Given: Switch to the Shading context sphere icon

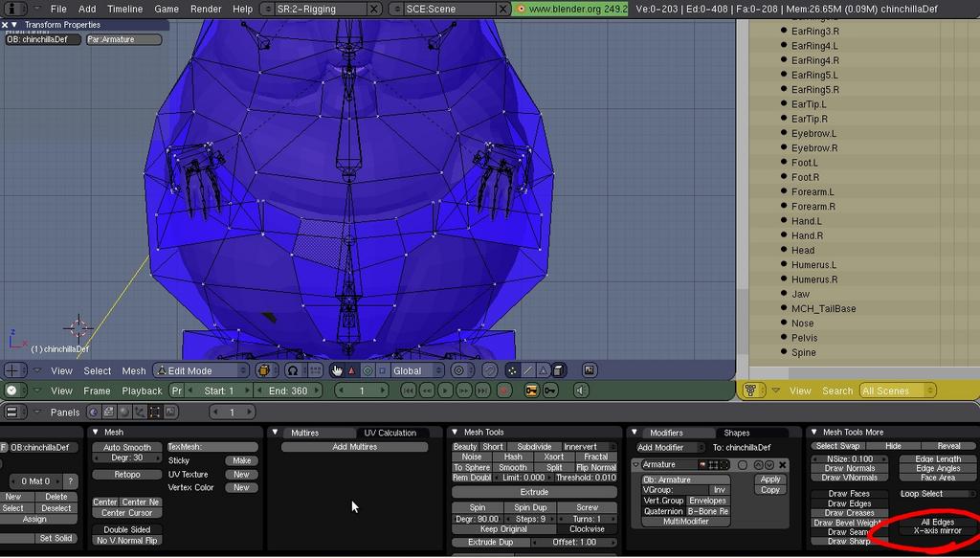Looking at the screenshot, I should [x=123, y=412].
